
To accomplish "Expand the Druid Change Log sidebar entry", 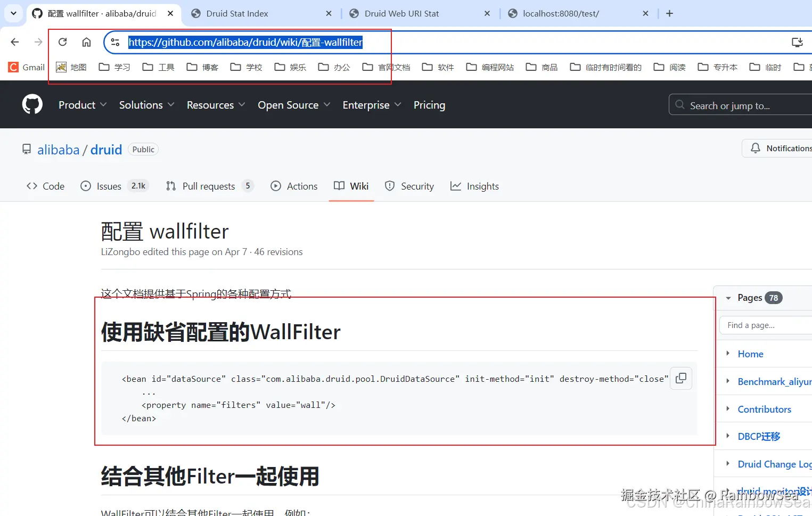I will click(727, 464).
